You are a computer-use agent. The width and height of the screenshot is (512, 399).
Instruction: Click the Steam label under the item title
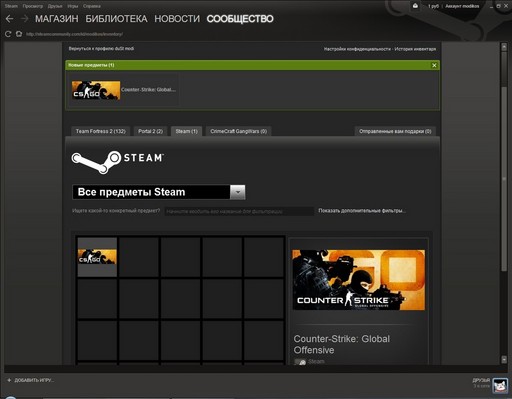pyautogui.click(x=316, y=361)
